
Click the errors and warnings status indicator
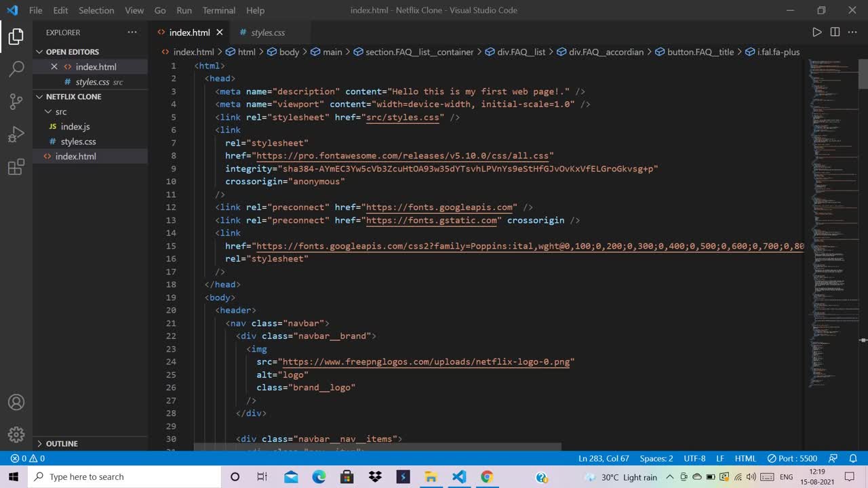tap(28, 458)
